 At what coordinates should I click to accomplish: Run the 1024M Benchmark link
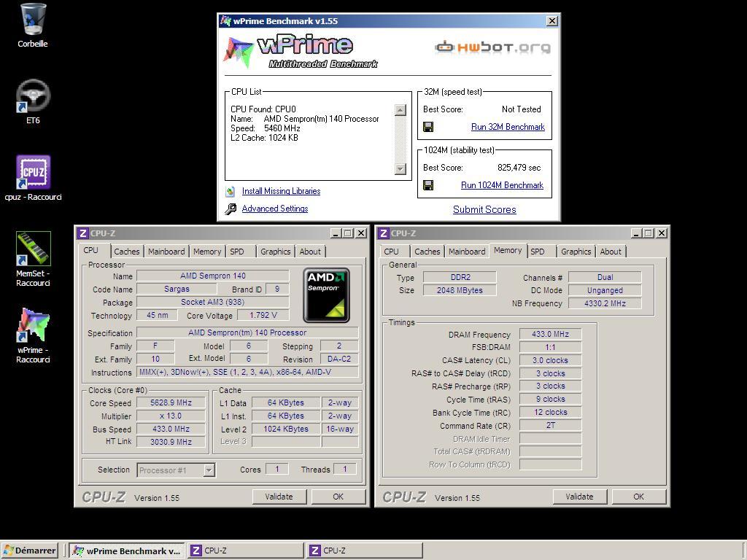click(x=502, y=185)
